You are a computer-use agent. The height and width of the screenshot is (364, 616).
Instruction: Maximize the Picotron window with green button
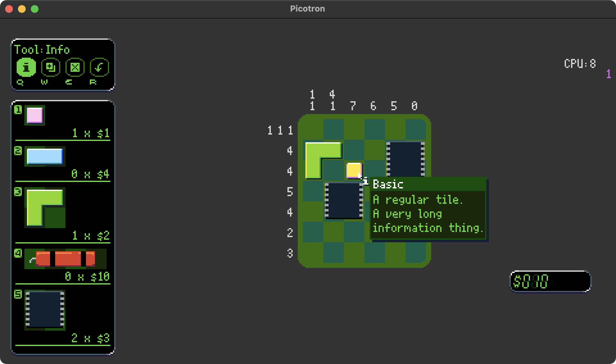point(35,9)
